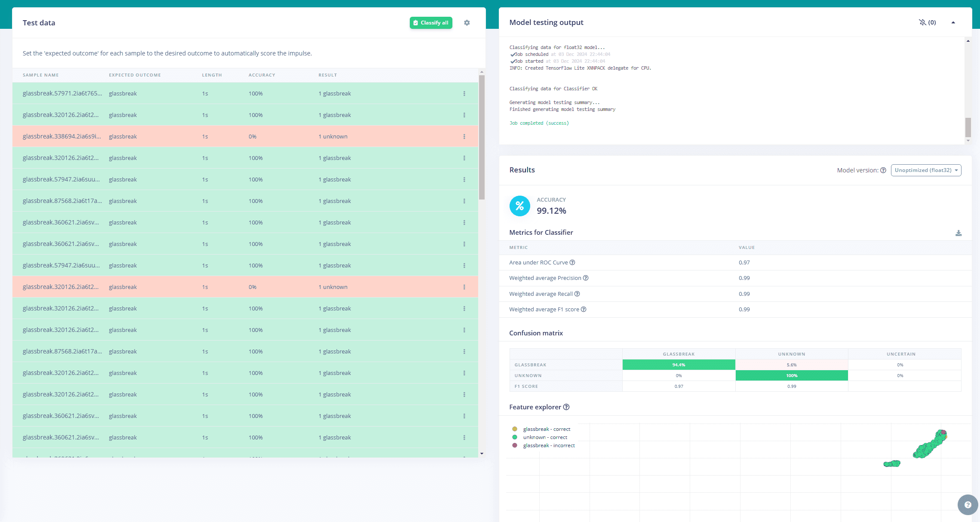
Task: Click the Weighted average Precision help icon
Action: (x=586, y=278)
